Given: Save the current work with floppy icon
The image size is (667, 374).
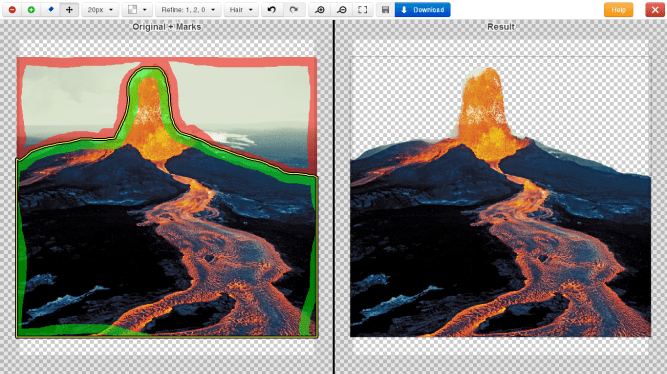Looking at the screenshot, I should (385, 9).
